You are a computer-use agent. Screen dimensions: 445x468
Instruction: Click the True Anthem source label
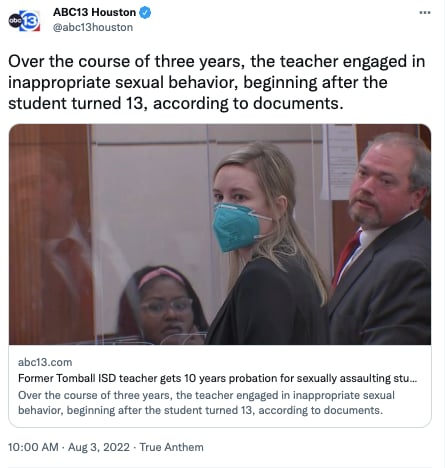pyautogui.click(x=171, y=447)
